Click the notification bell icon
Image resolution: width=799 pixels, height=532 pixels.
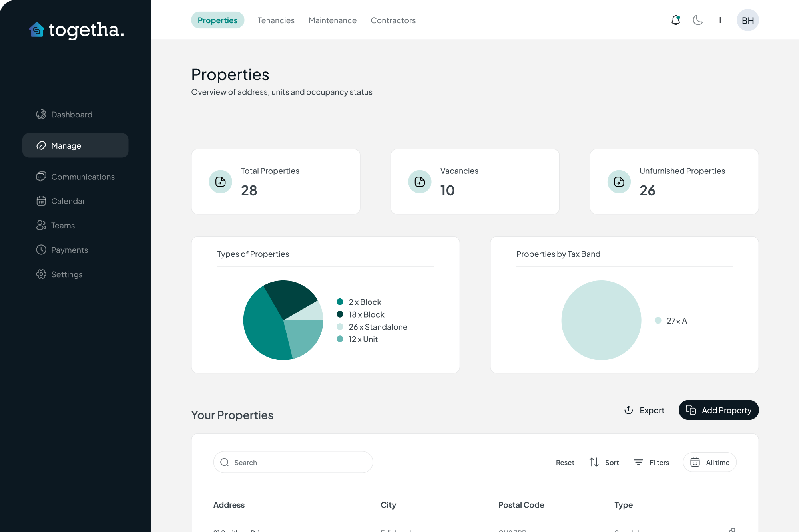pyautogui.click(x=675, y=20)
